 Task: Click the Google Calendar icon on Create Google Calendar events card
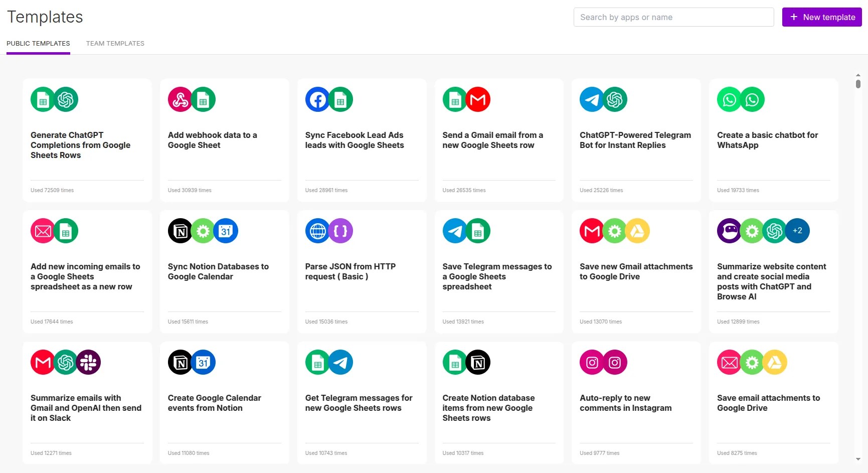pyautogui.click(x=203, y=362)
